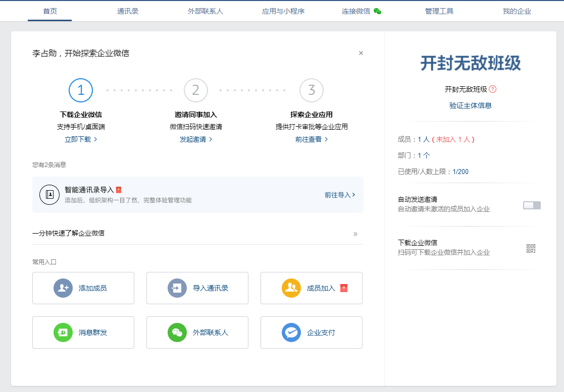Open the 导入通讯录 entry card
Viewport: 564px width, 392px height.
(197, 288)
